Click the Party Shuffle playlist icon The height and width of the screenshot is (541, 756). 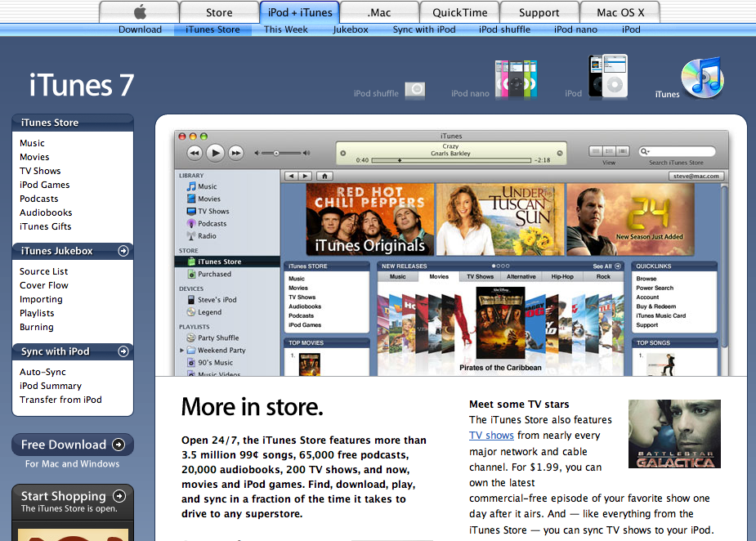tap(191, 338)
